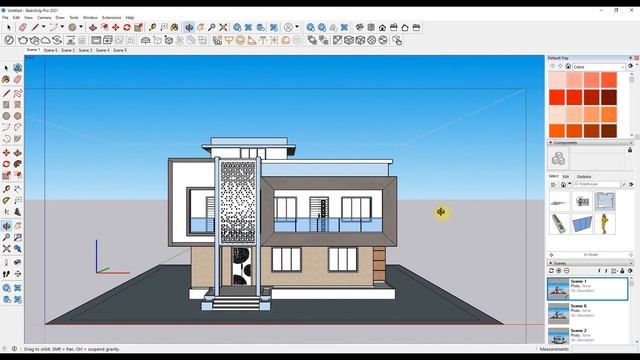Click Zoom Extents in top toolbar
The width and height of the screenshot is (640, 360).
223,27
